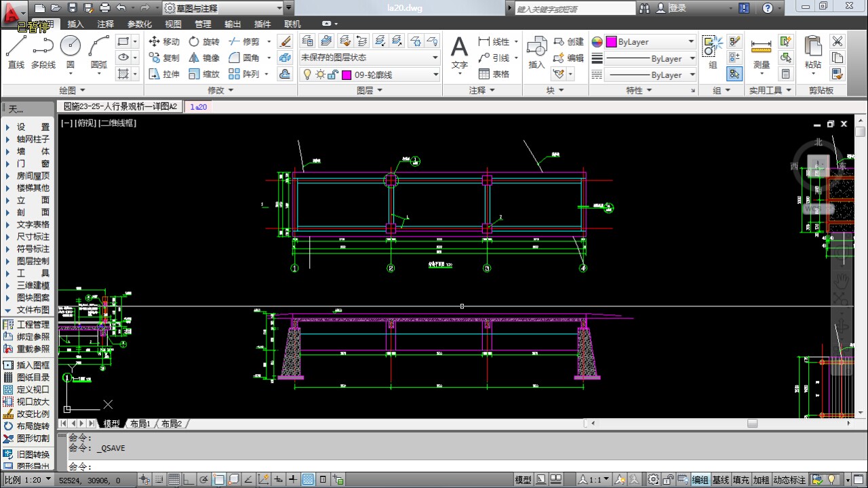Click 工程管理 in the sidebar
This screenshot has height=488, width=868.
tap(27, 325)
